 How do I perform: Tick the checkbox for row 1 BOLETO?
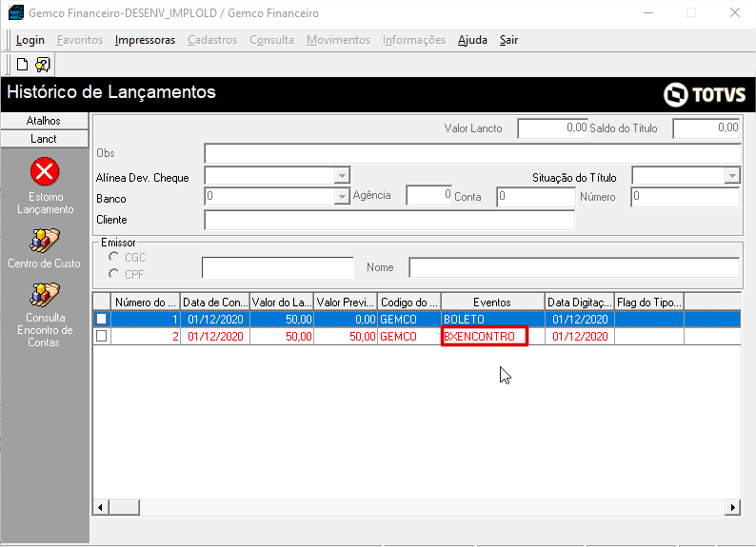tap(101, 319)
